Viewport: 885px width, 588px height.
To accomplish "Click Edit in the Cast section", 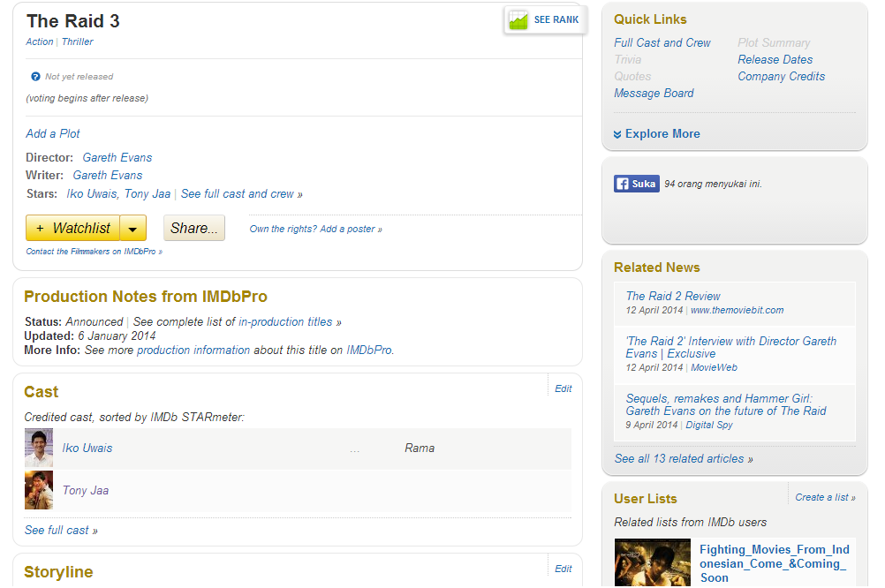I will [x=564, y=388].
